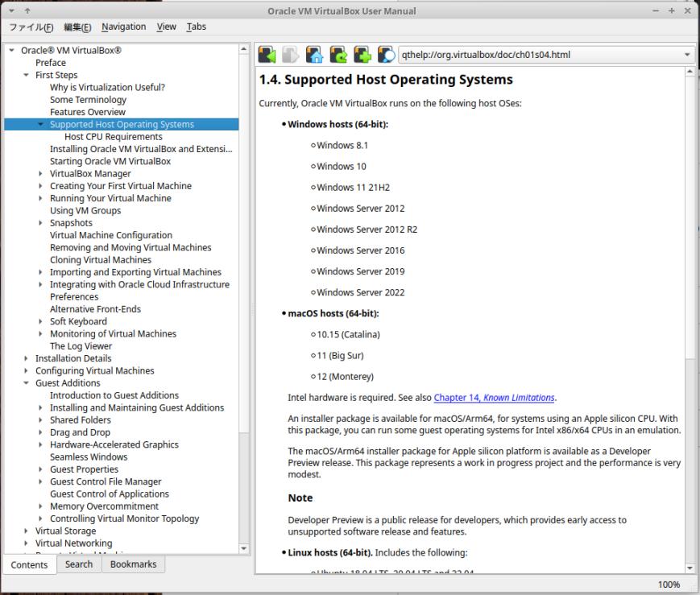
Task: Go to the help Home page icon
Action: point(314,55)
